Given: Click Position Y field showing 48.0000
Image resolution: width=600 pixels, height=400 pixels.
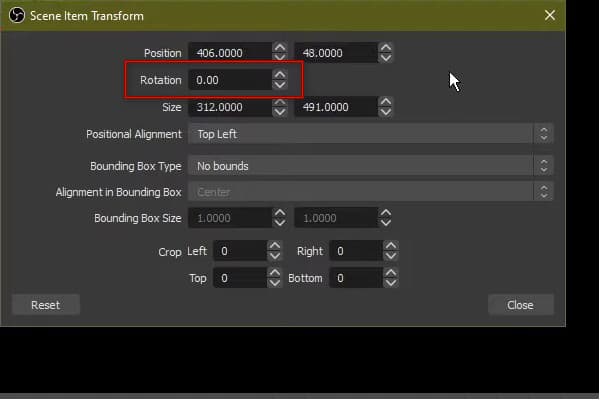Looking at the screenshot, I should pos(336,53).
